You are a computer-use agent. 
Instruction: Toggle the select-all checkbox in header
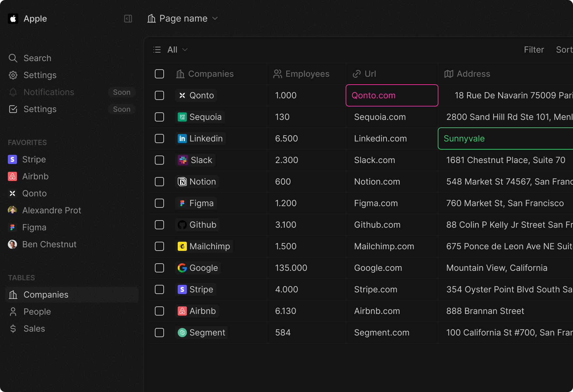159,74
